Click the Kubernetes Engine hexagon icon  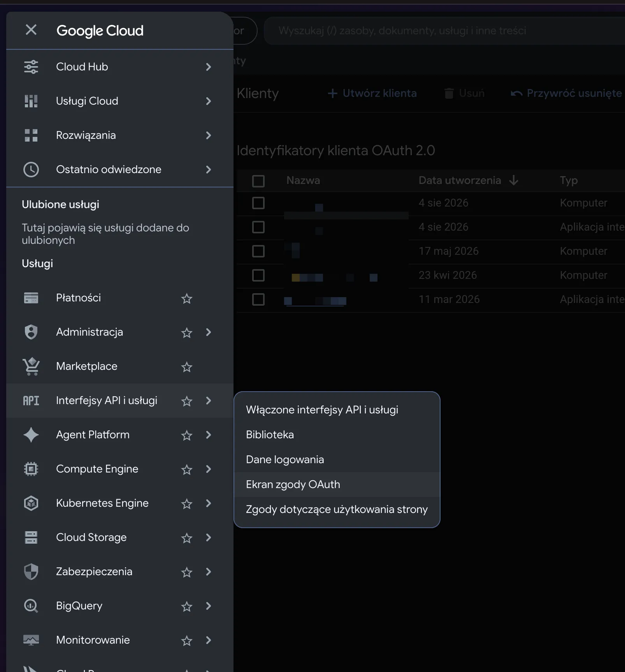click(x=31, y=503)
